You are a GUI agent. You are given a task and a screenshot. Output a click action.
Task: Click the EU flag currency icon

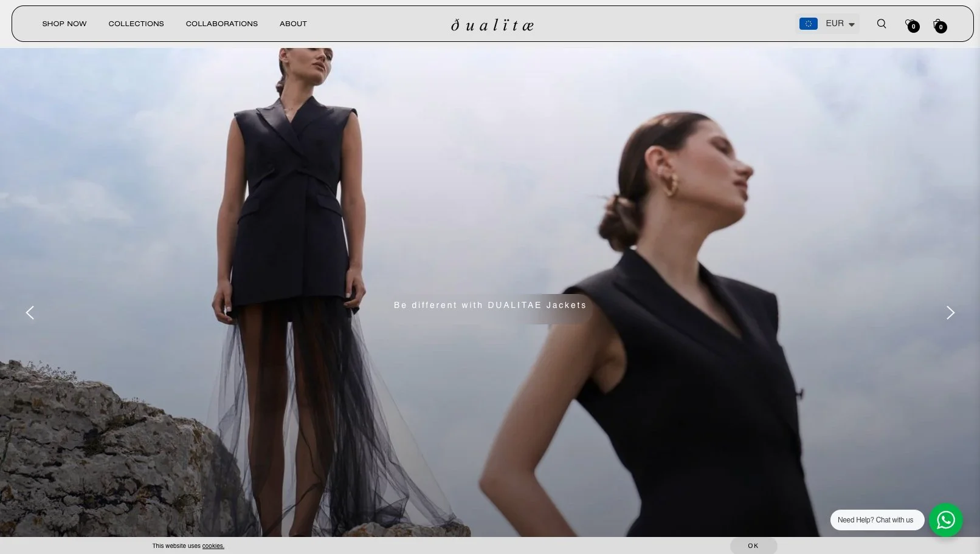808,24
